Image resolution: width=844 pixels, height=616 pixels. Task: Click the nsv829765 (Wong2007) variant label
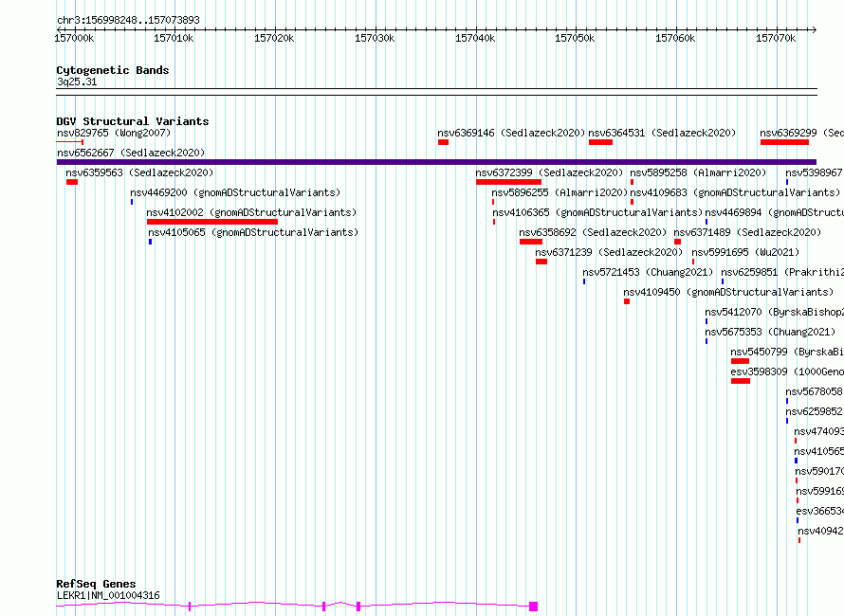point(114,133)
